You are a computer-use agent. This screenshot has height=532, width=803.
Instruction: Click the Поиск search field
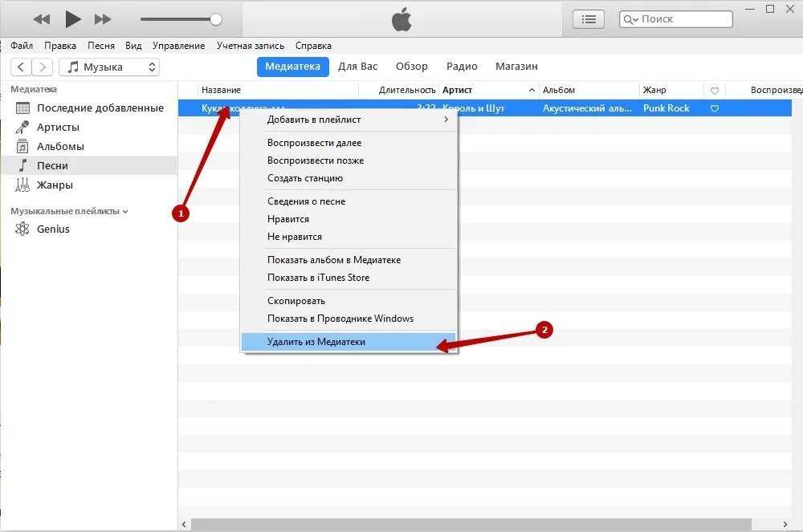pyautogui.click(x=675, y=19)
